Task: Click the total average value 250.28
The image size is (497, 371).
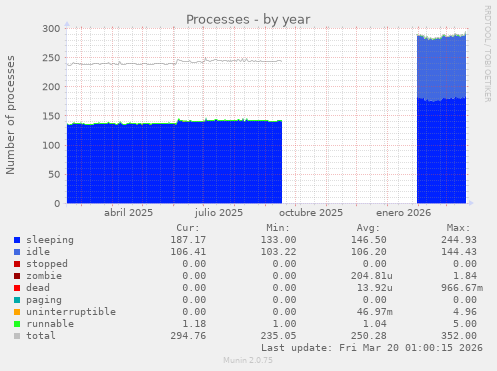Action: (369, 336)
